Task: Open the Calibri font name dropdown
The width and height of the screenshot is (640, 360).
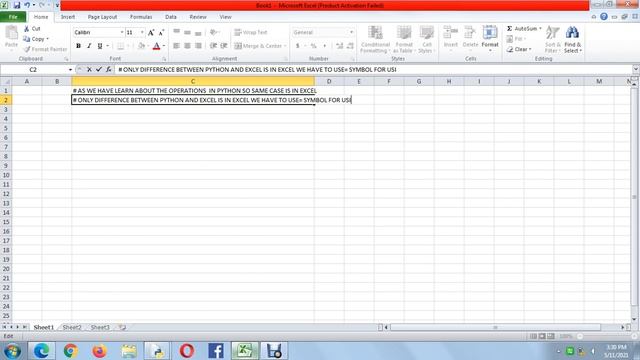Action: 122,32
